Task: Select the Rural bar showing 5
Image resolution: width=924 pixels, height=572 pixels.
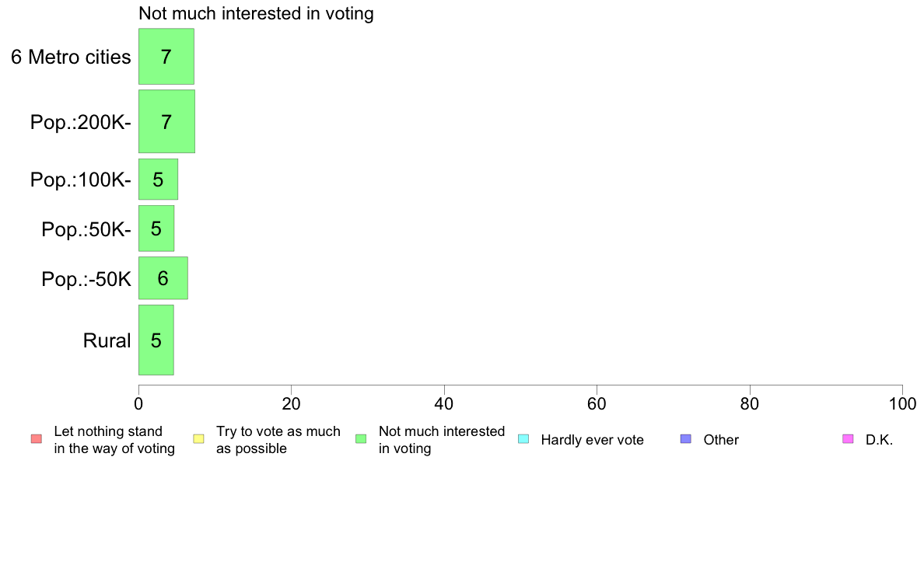Action: [156, 340]
